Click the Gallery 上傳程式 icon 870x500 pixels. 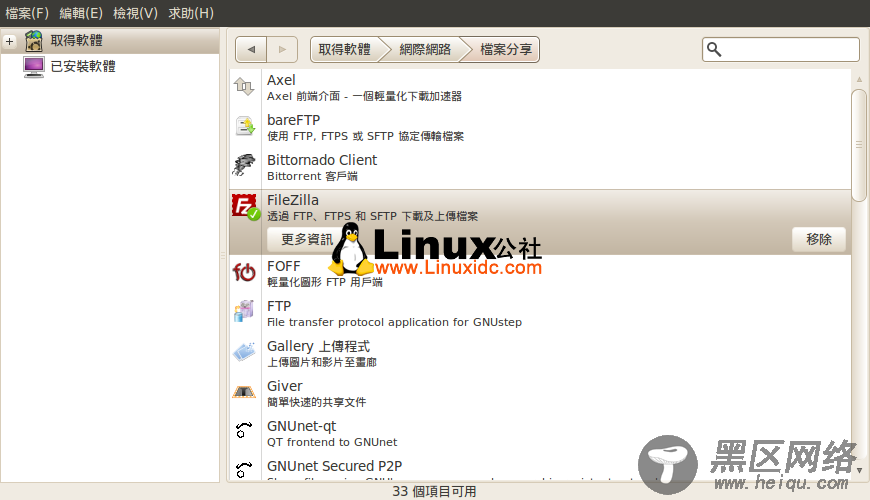[244, 351]
